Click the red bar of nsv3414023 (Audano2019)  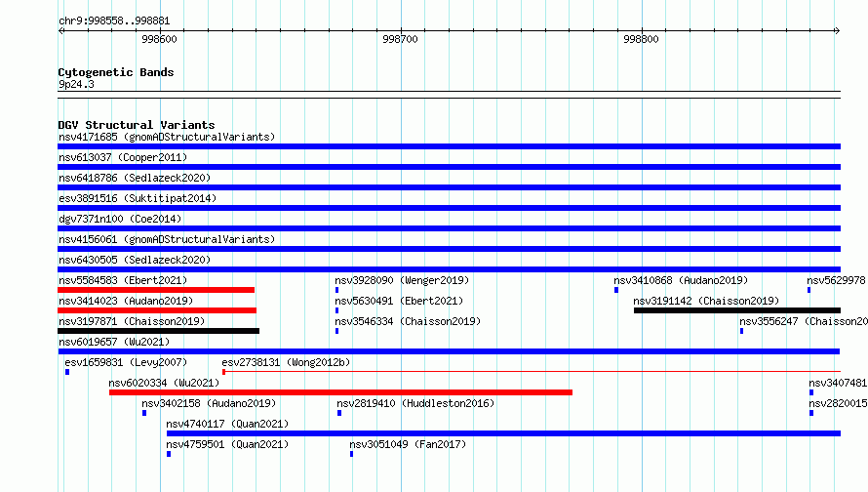[157, 310]
